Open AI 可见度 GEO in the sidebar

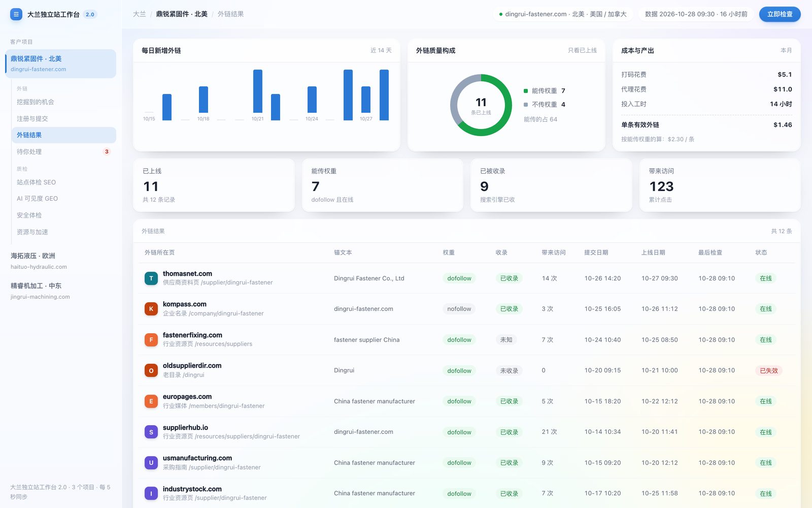pyautogui.click(x=63, y=199)
